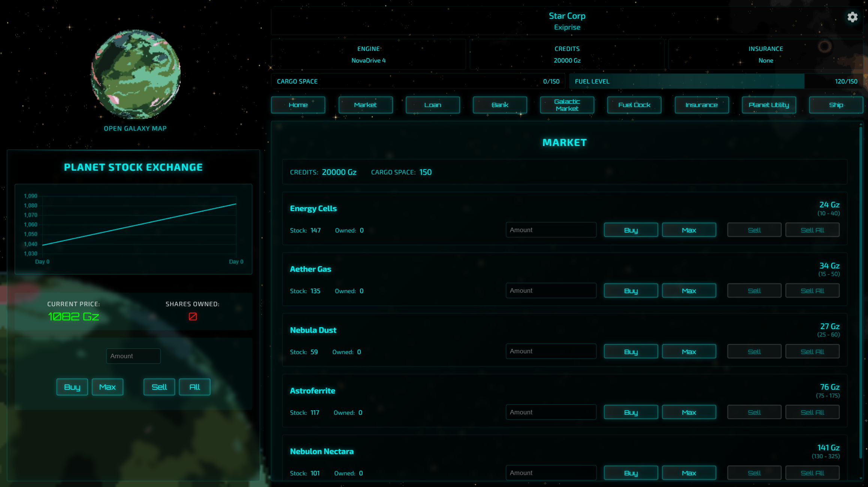This screenshot has height=487, width=868.
Task: Click Sell All for Nebula Dust
Action: click(x=812, y=352)
